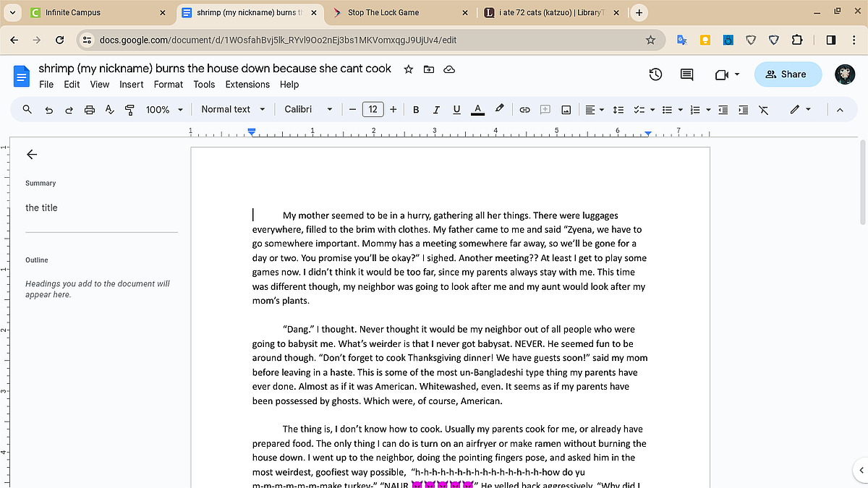Click the Share button
This screenshot has width=868, height=488.
(788, 74)
